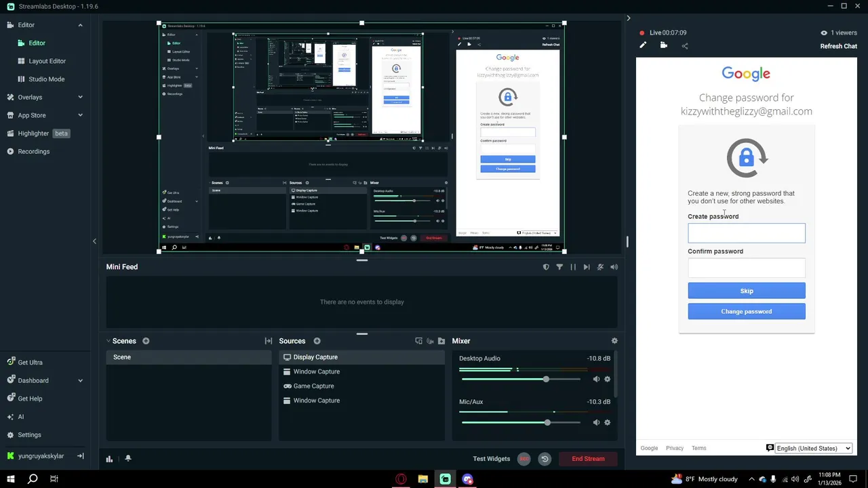Expand the App Store menu section

coord(80,115)
